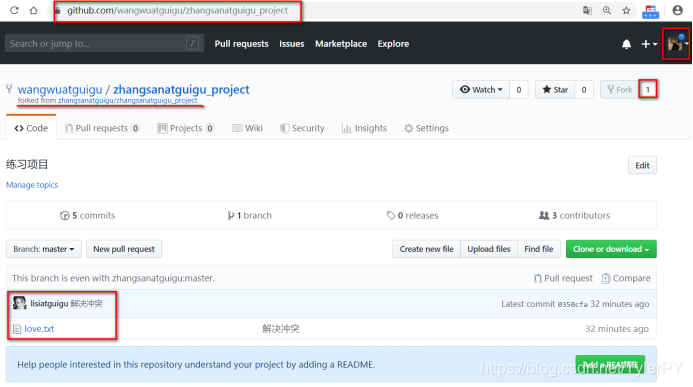The image size is (693, 387).
Task: Expand the Branch: master dropdown
Action: click(43, 249)
